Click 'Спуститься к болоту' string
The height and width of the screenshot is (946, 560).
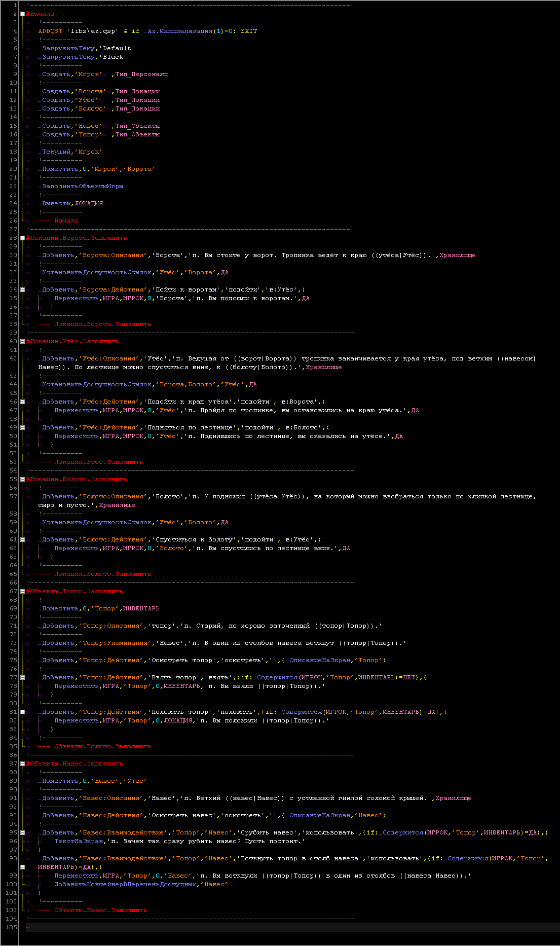[194, 539]
